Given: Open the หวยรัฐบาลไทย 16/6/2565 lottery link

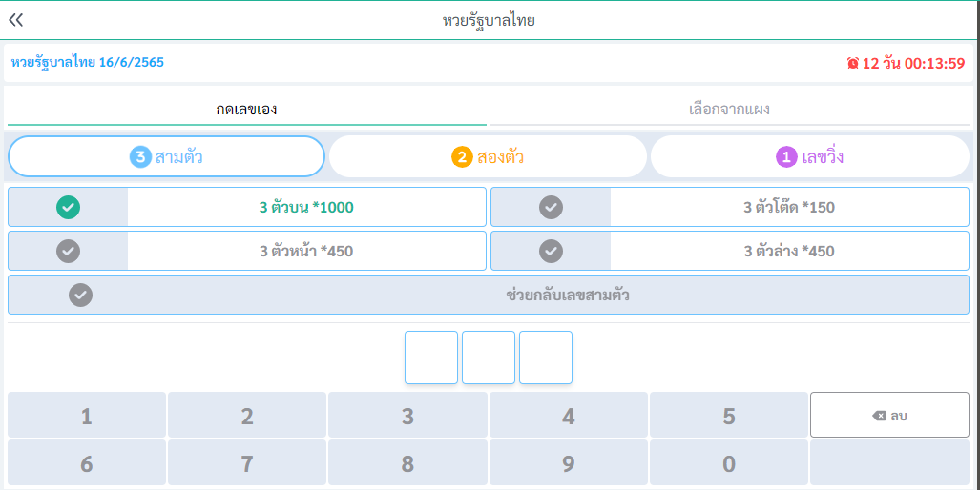Looking at the screenshot, I should click(x=88, y=62).
